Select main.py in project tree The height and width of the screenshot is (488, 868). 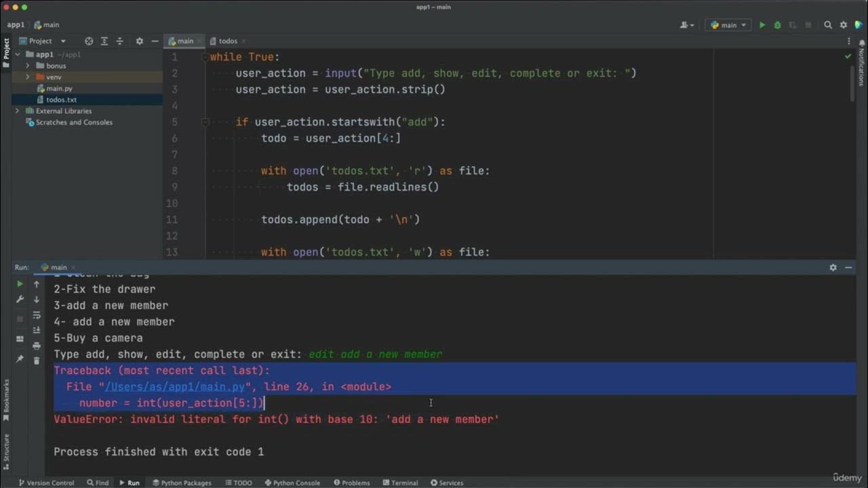(60, 89)
